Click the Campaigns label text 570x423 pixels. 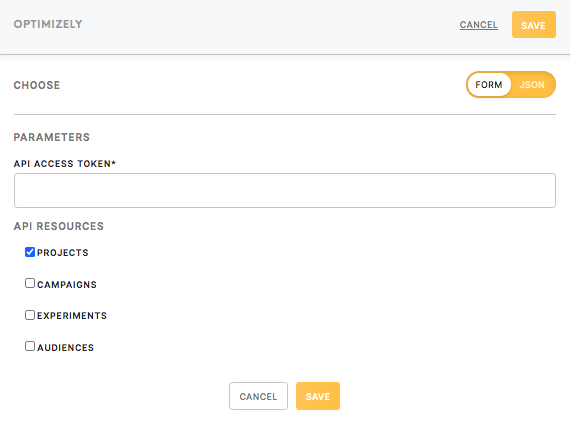(67, 285)
